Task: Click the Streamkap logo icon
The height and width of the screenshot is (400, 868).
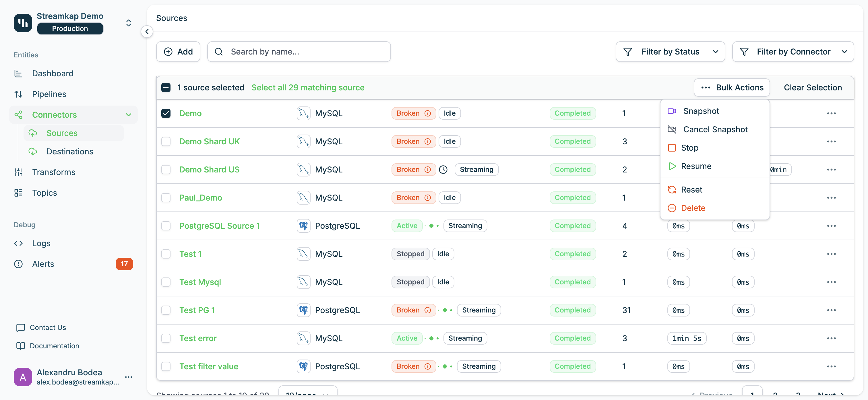Action: 23,23
